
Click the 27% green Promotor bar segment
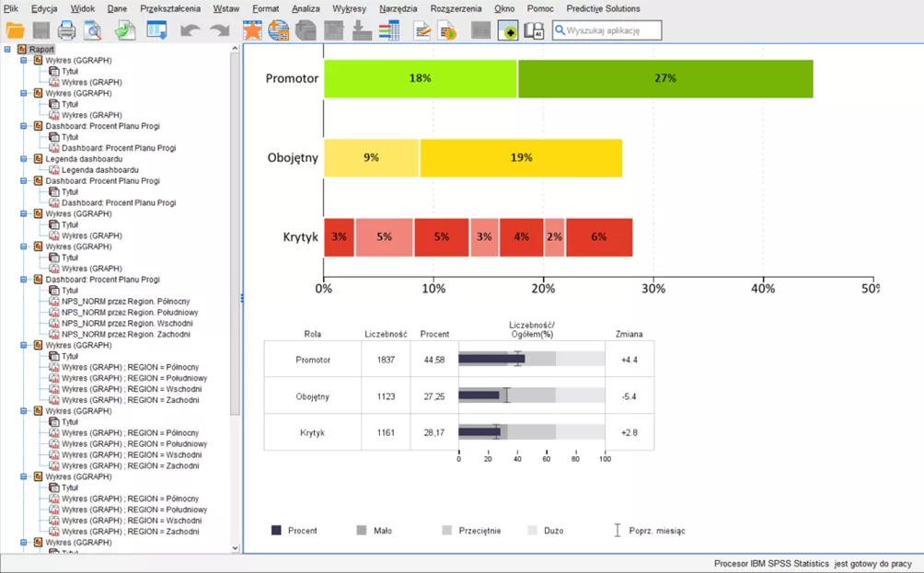click(x=665, y=79)
